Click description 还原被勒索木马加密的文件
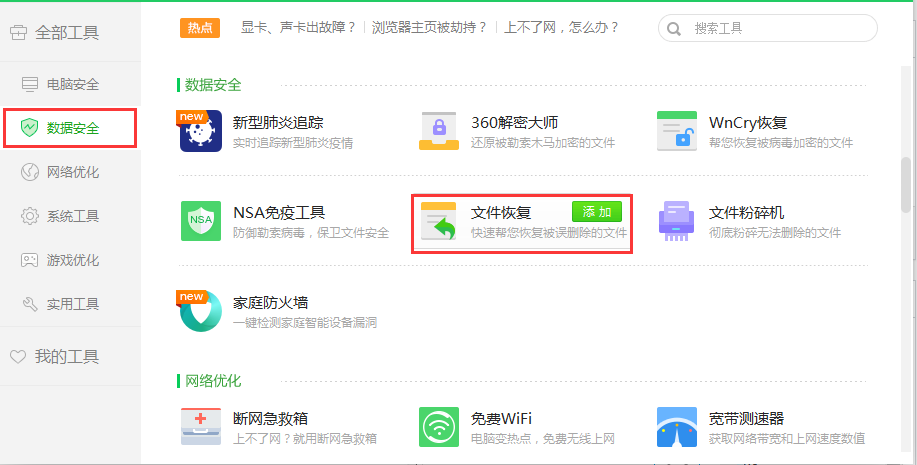Viewport: 917px width, 465px height. (543, 143)
